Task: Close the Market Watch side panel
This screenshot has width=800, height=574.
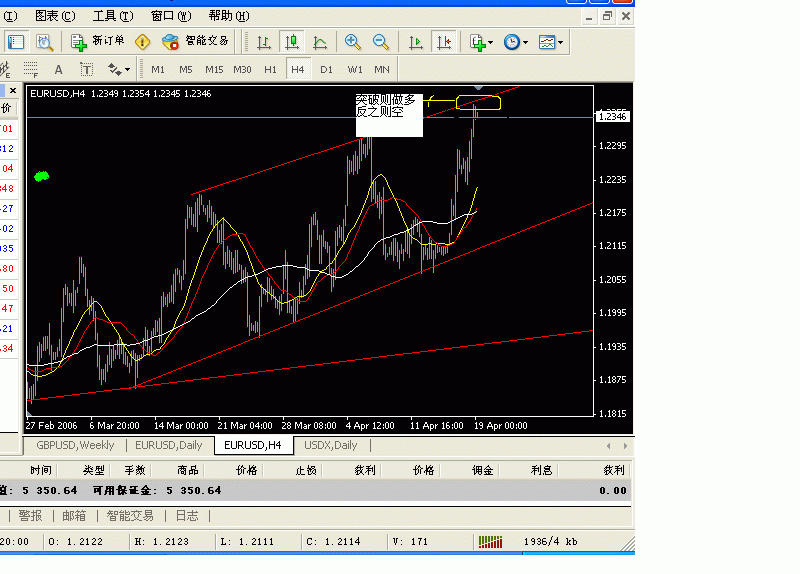Action: click(x=13, y=91)
